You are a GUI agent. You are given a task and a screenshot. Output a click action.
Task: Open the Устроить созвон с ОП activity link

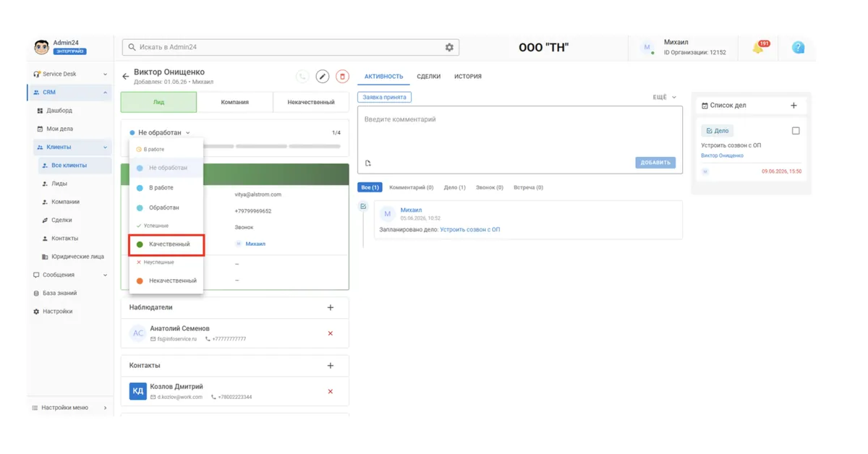[470, 230]
